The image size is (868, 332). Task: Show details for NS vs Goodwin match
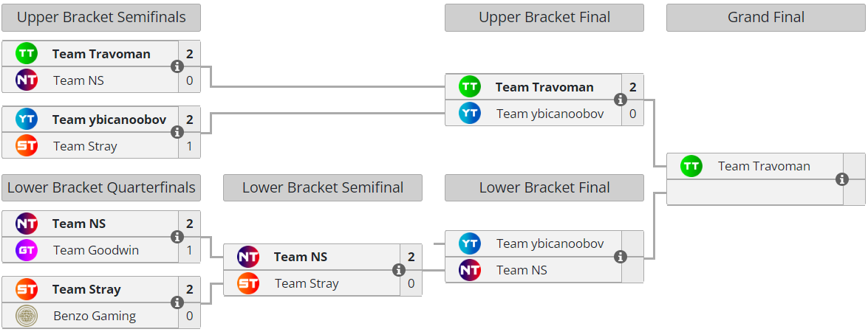177,237
